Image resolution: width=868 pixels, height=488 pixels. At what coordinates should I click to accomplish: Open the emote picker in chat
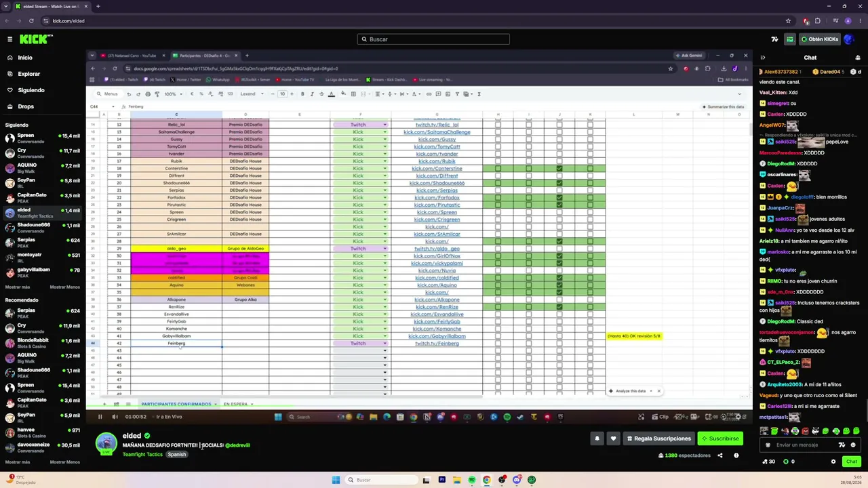[853, 445]
